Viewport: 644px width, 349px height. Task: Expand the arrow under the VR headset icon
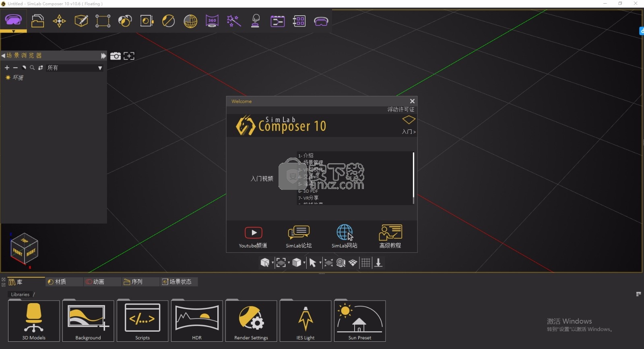pyautogui.click(x=13, y=31)
